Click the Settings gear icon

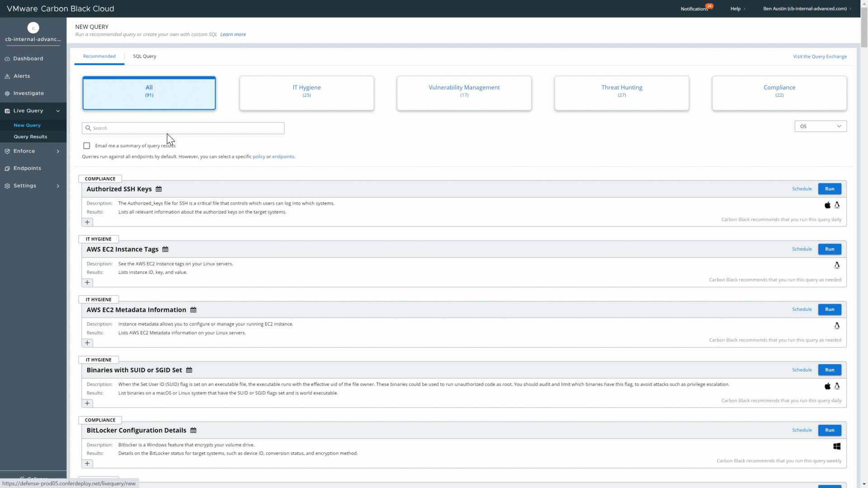pyautogui.click(x=7, y=186)
